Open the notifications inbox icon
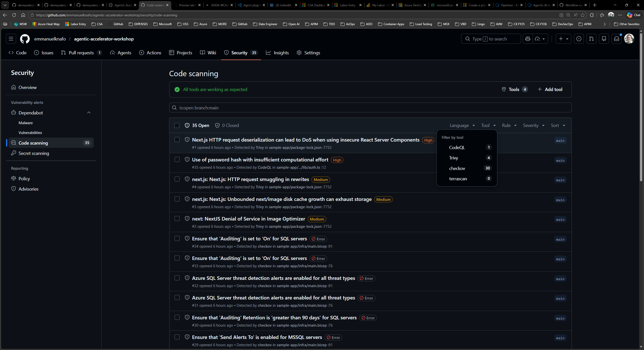Screen dimensions: 644x350 (616, 39)
